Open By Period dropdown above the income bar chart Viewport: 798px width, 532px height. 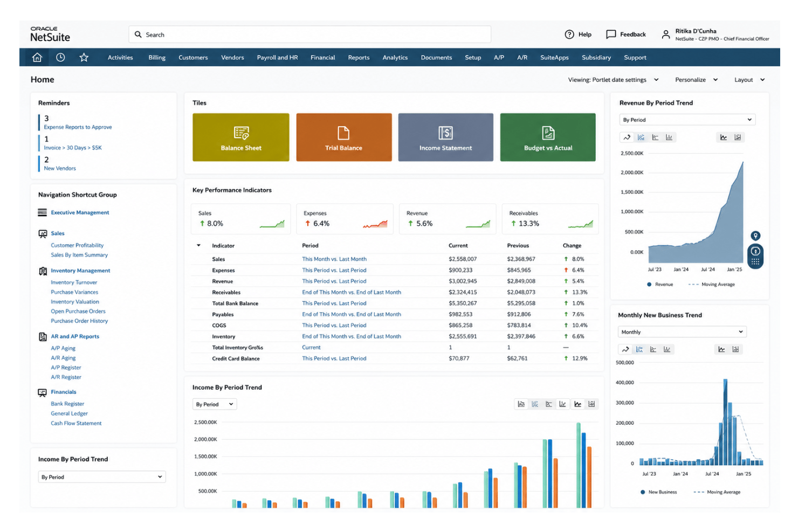(x=215, y=404)
